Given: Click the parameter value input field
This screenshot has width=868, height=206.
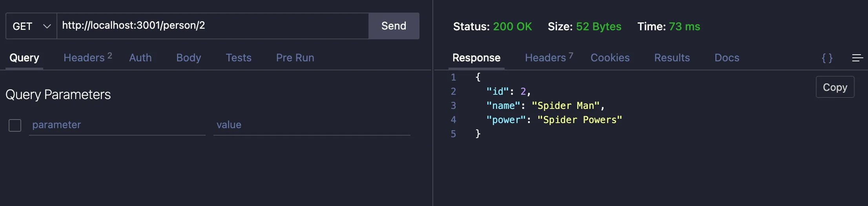Looking at the screenshot, I should (x=312, y=125).
